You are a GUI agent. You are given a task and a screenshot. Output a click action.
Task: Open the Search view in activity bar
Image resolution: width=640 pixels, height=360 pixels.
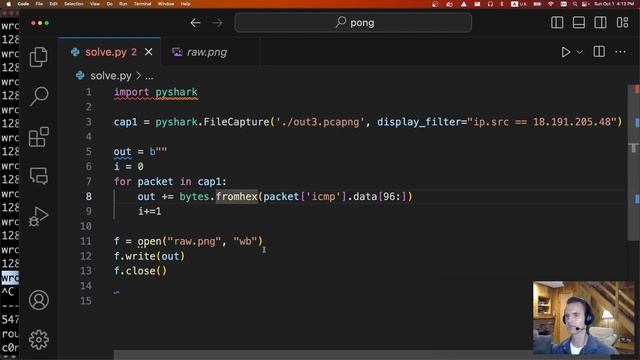tap(39, 96)
